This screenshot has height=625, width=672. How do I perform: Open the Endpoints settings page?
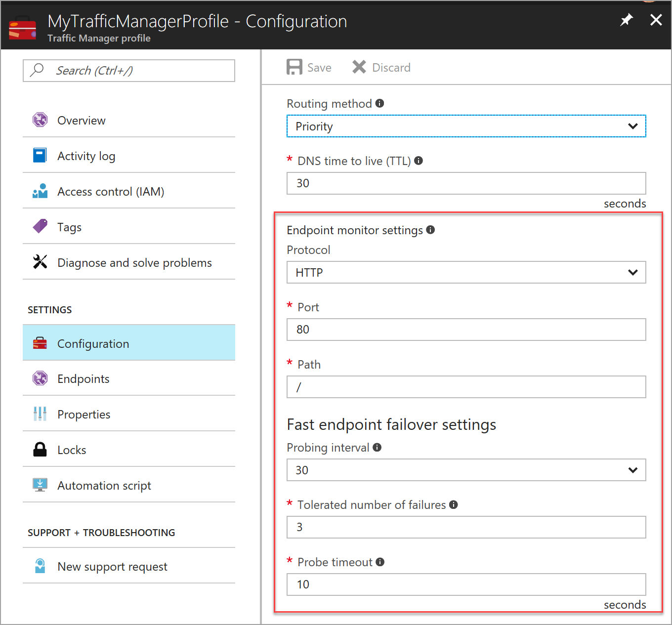[83, 379]
